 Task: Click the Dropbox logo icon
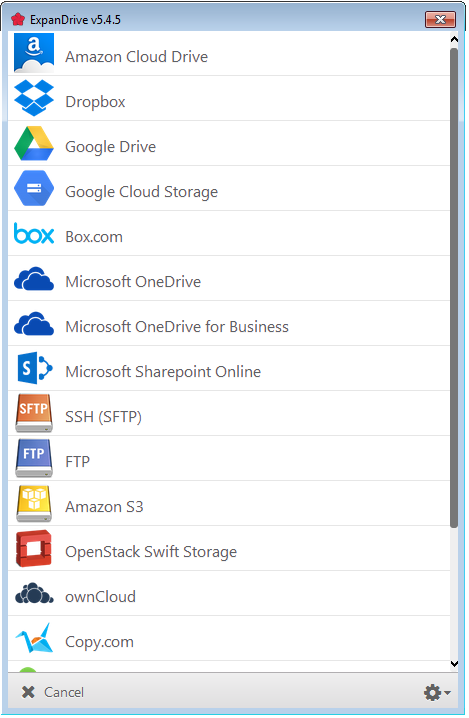(34, 98)
